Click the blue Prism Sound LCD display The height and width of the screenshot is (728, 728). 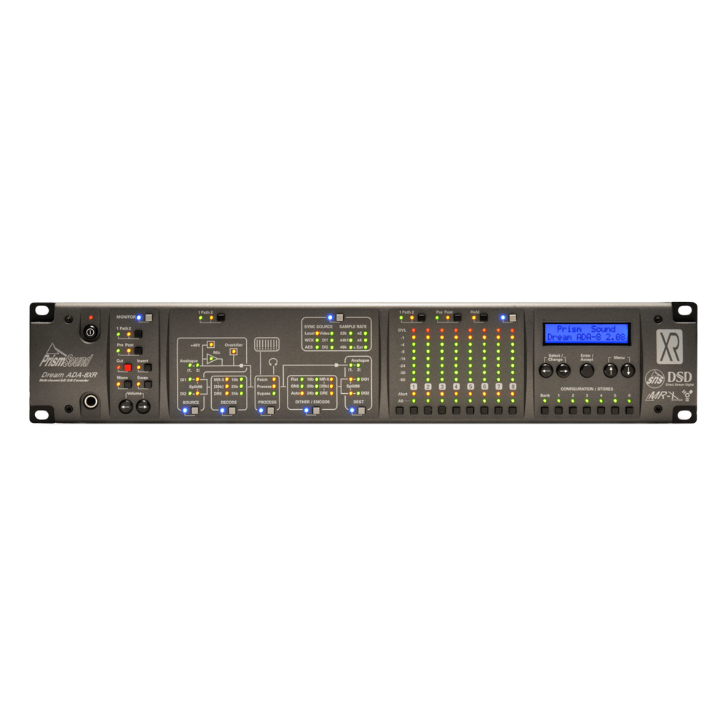587,333
